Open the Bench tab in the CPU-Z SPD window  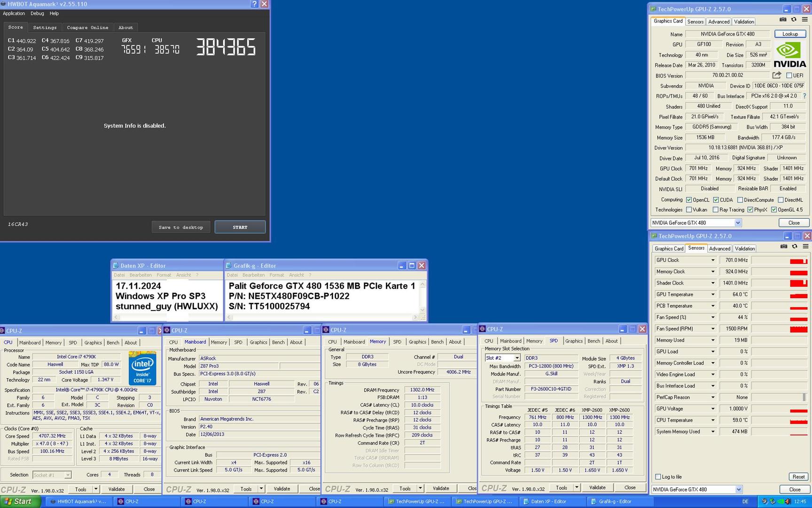click(x=593, y=341)
